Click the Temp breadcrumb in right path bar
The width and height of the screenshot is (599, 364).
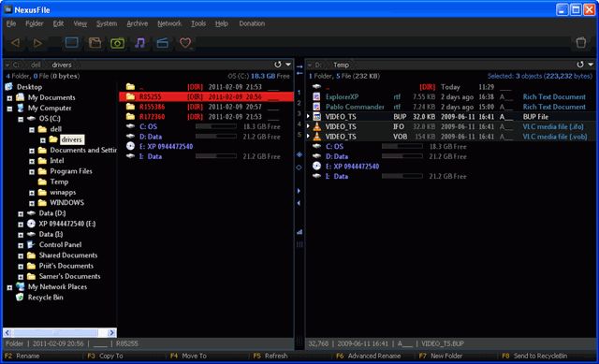pyautogui.click(x=341, y=65)
